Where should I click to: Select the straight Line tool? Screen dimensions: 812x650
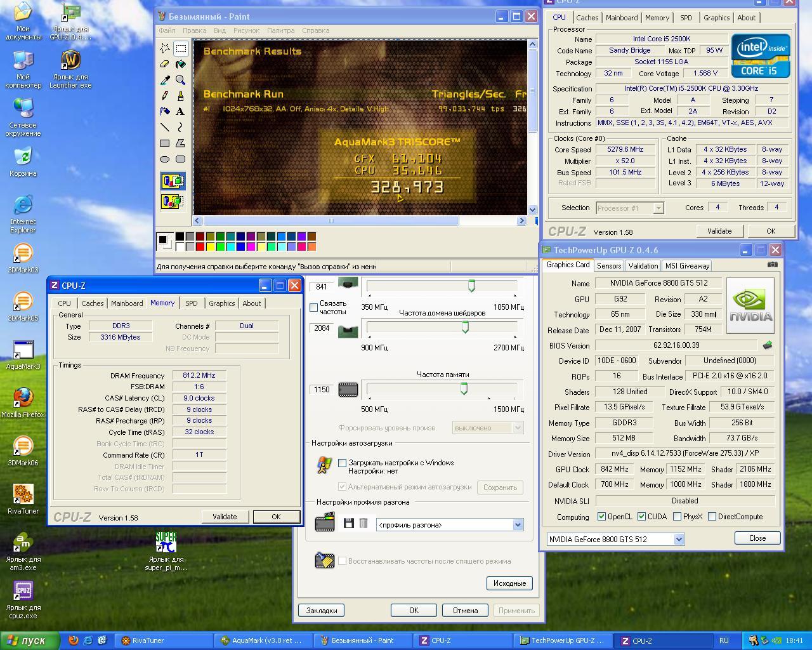coord(165,128)
